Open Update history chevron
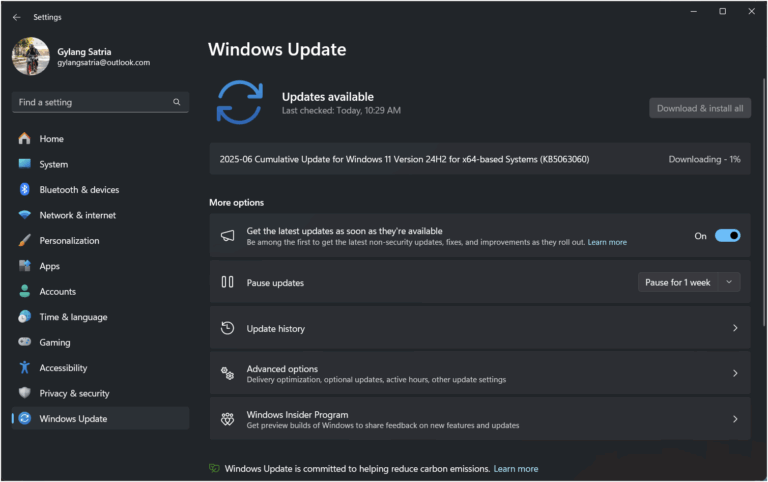This screenshot has width=768, height=482. point(735,328)
